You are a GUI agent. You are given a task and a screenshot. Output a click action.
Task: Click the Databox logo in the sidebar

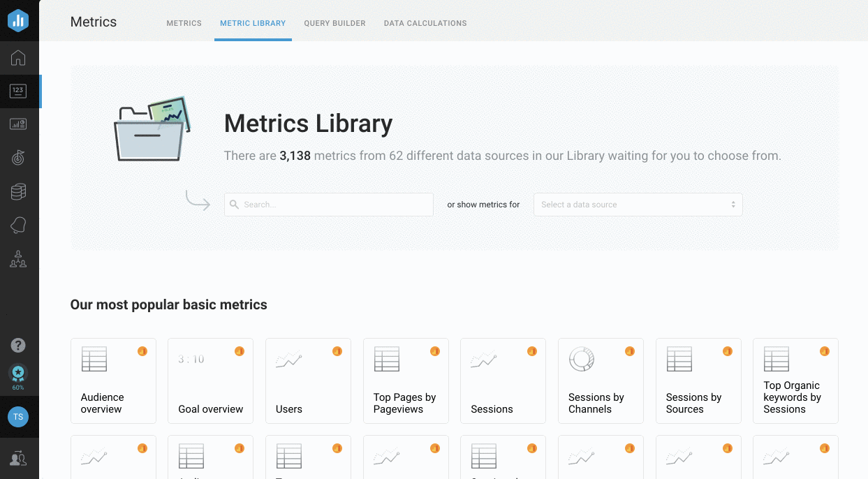[19, 21]
